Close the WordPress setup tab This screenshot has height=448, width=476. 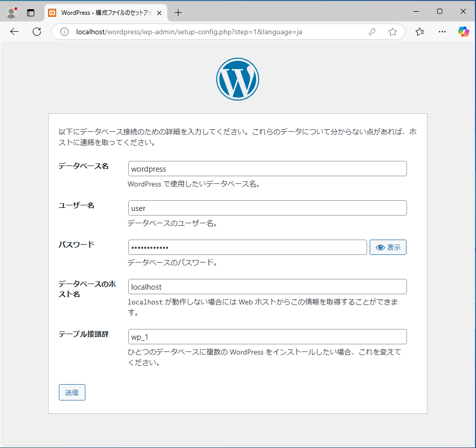point(159,12)
